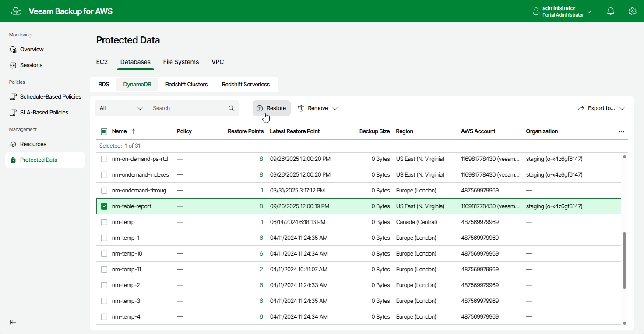Select the Redshift Serverless sub-tab
644x334 pixels.
click(x=246, y=85)
